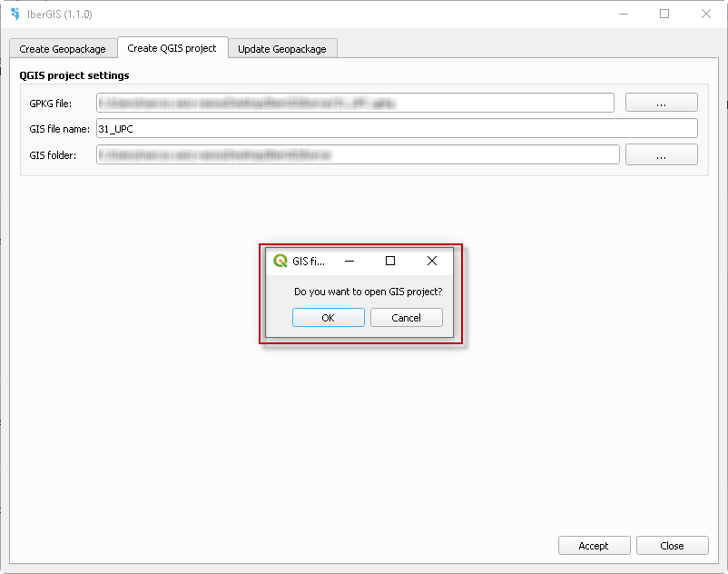Close the IberGIS window using title bar X
Viewport: 728px width, 574px height.
coord(706,15)
